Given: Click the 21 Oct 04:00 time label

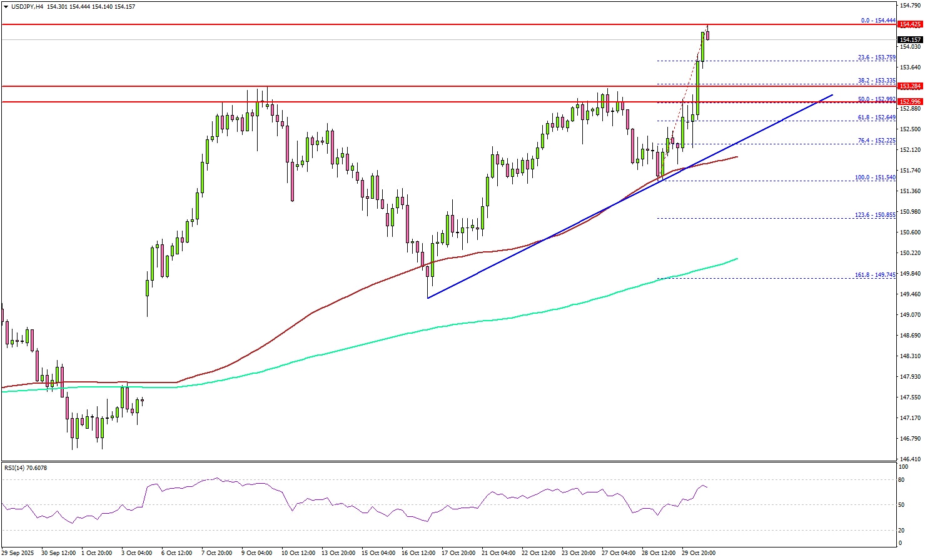Looking at the screenshot, I should tap(499, 553).
